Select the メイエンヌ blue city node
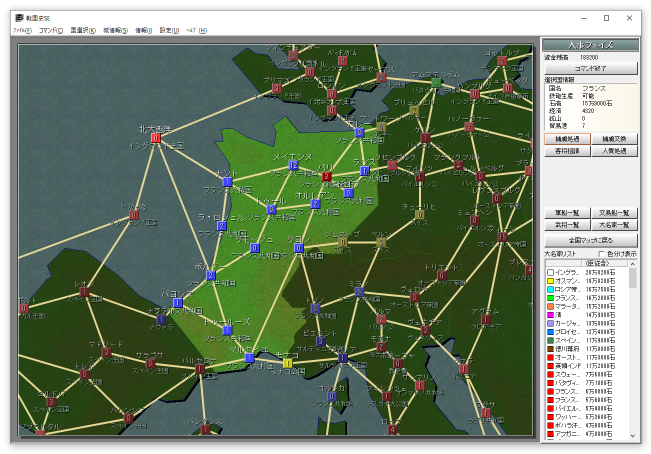Viewport: 651px width, 454px height. (x=294, y=165)
